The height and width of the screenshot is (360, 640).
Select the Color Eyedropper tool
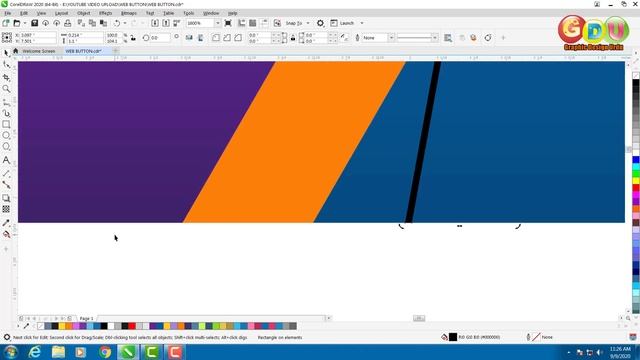coord(6,223)
